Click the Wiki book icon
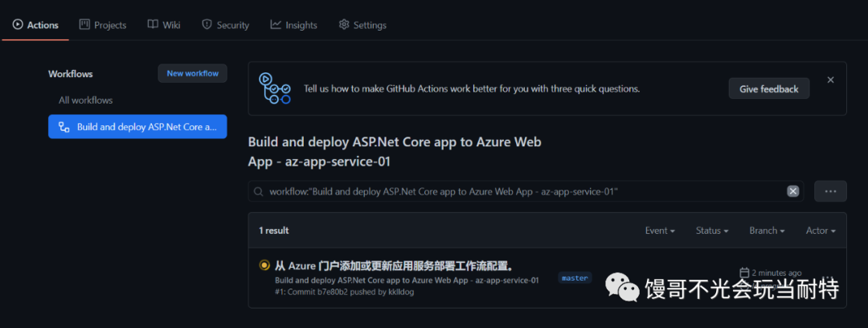868x328 pixels. point(153,24)
